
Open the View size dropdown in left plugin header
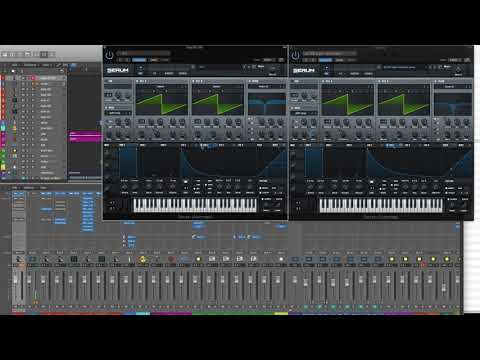pos(268,60)
